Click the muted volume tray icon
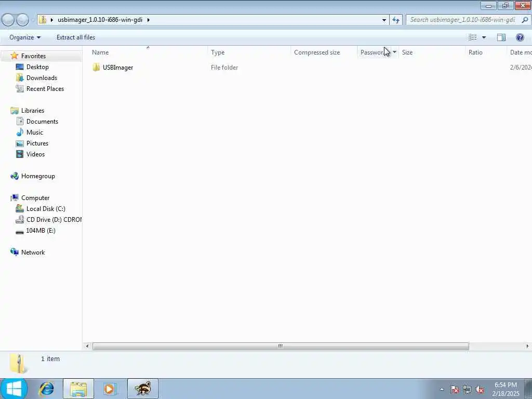This screenshot has height=399, width=532. click(480, 390)
